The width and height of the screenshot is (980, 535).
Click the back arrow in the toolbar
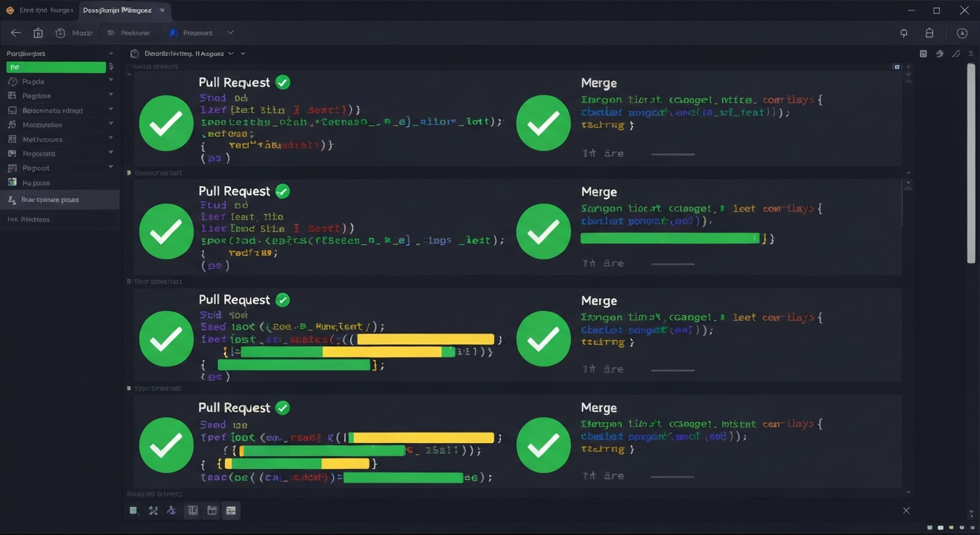[16, 33]
